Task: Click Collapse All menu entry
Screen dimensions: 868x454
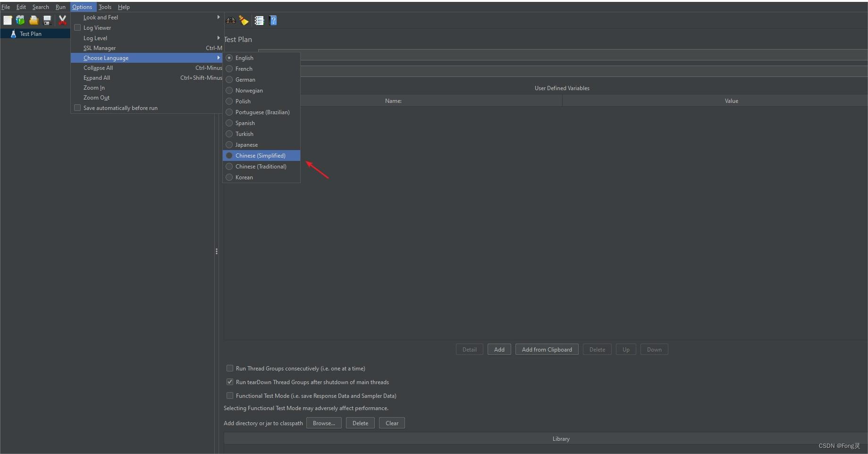Action: point(146,68)
